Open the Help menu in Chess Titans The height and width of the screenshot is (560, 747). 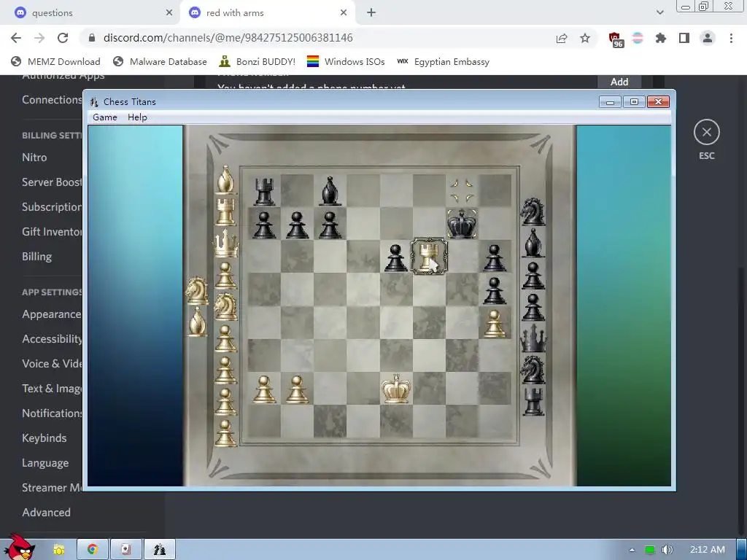coord(137,117)
